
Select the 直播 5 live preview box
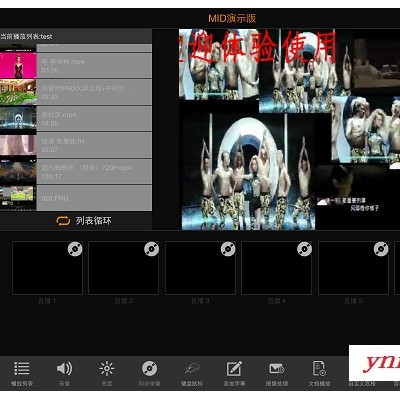tap(353, 268)
